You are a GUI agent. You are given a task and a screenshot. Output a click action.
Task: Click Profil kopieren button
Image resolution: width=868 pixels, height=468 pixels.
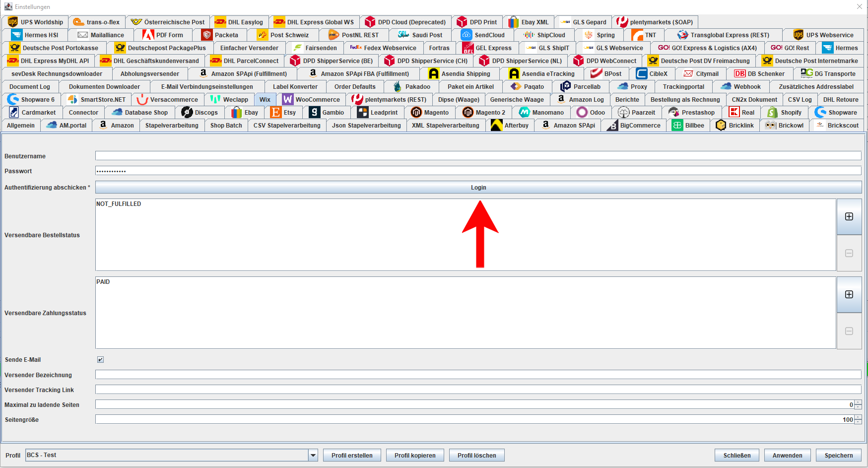pos(415,455)
